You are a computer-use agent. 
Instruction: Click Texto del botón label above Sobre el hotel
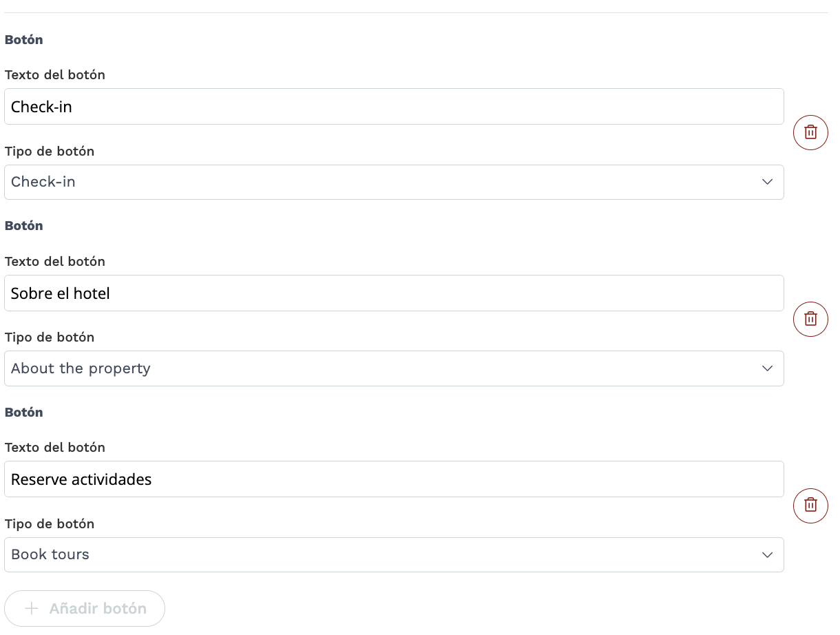tap(55, 261)
